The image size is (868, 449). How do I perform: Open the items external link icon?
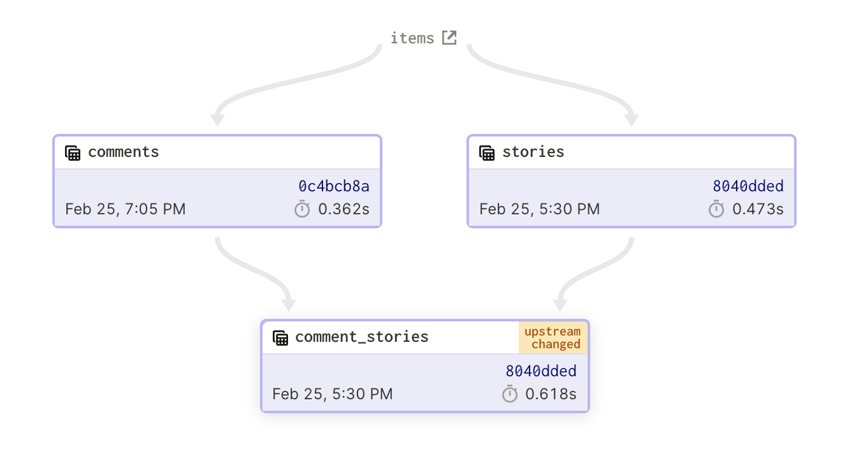tap(449, 38)
